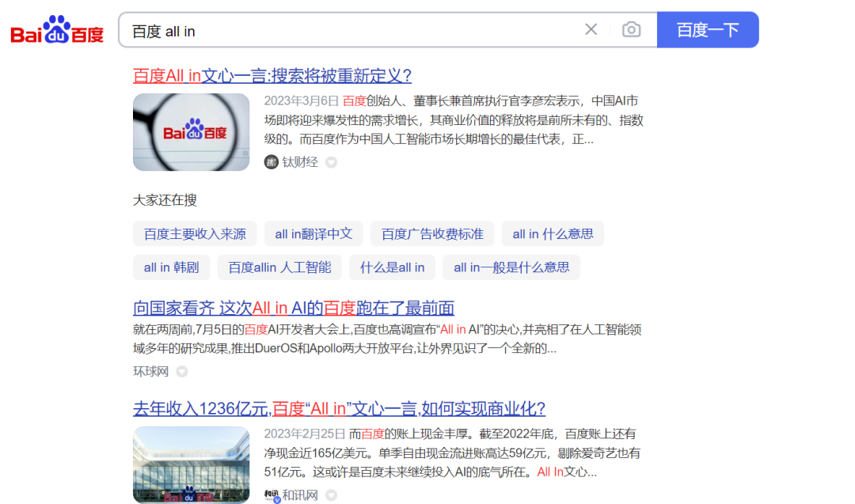
Task: Open result 去年收入1236亿元,百度"All in"文心一言
Action: coord(339,408)
